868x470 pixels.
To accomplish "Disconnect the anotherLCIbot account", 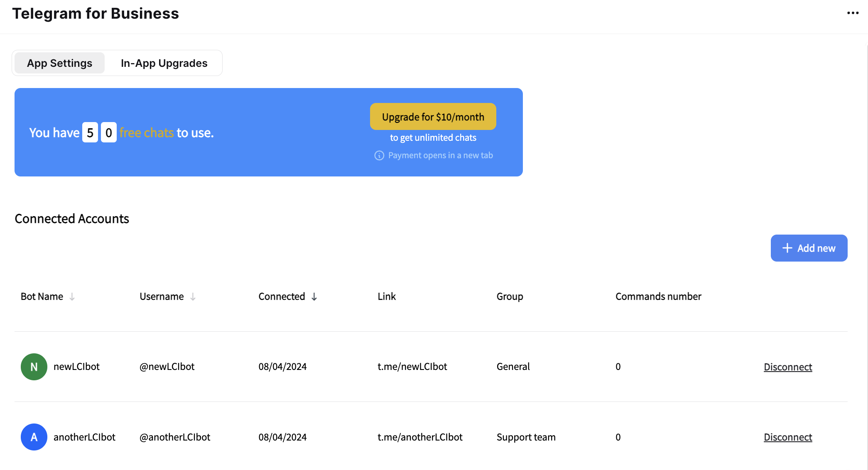I will click(x=787, y=437).
